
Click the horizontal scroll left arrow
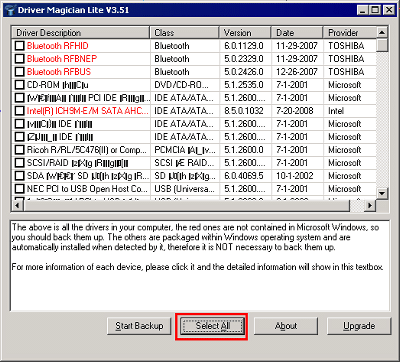[17, 206]
